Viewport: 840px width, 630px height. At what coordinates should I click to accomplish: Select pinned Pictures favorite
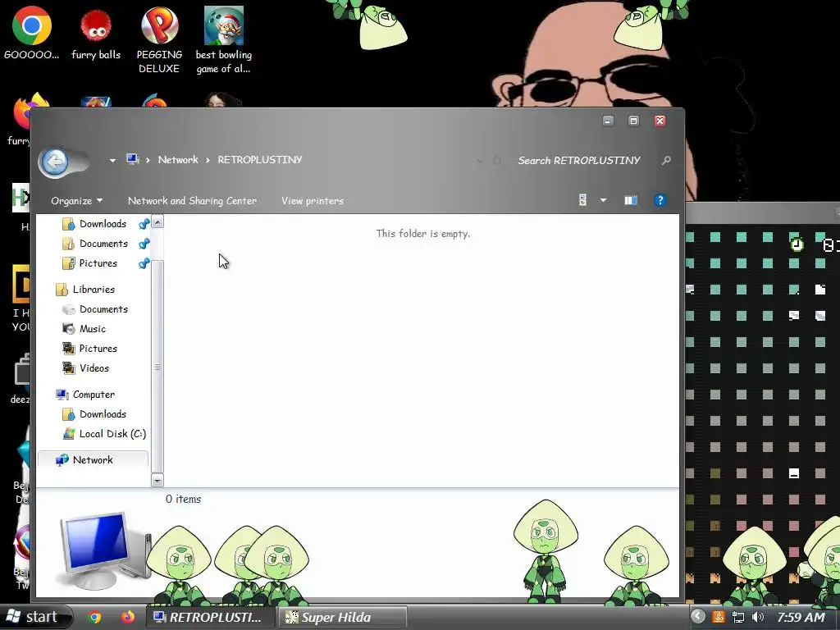point(98,263)
